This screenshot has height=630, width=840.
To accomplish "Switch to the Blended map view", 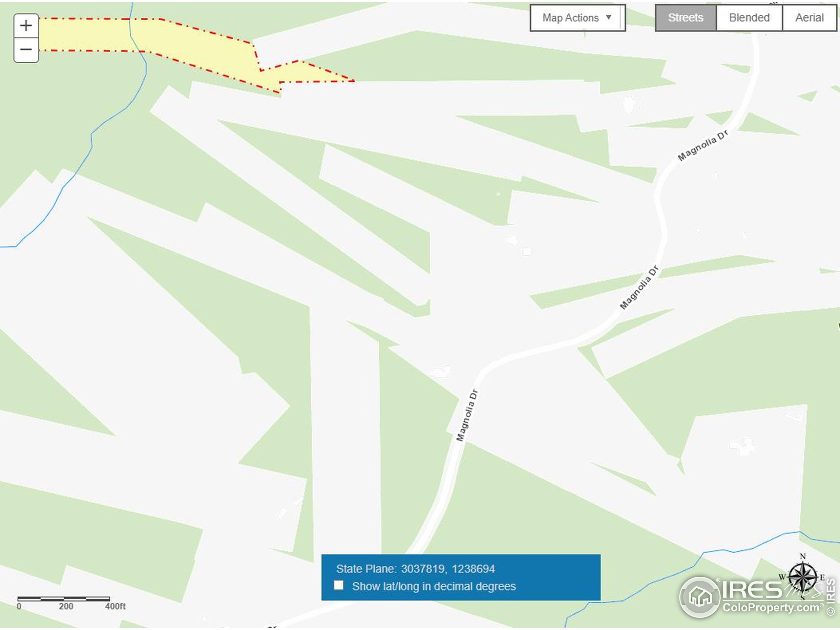I will pyautogui.click(x=749, y=17).
